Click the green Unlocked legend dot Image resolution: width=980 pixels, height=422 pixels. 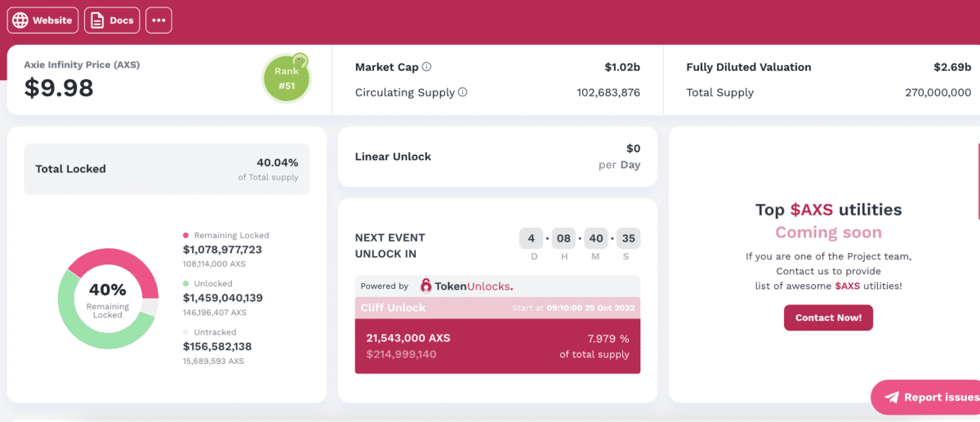tap(186, 283)
